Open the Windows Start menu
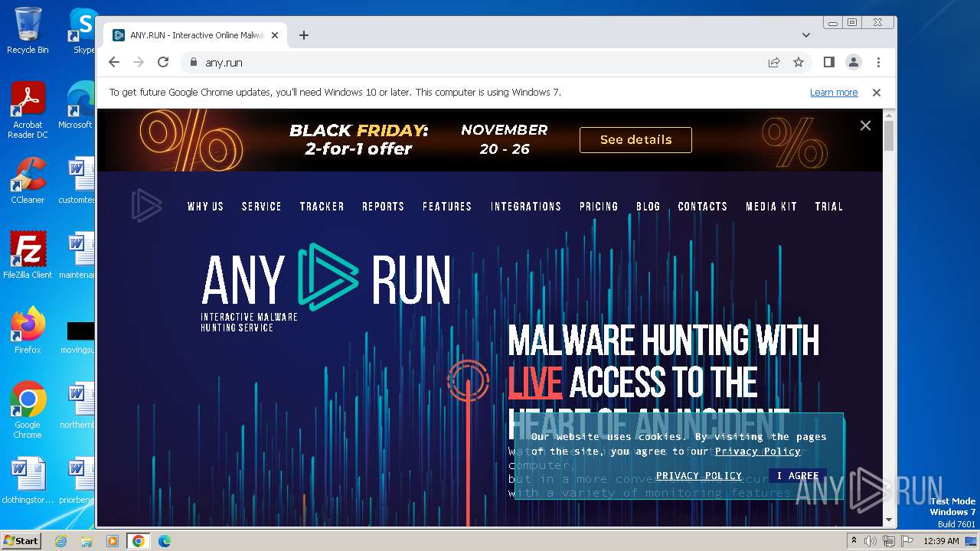 pos(21,541)
